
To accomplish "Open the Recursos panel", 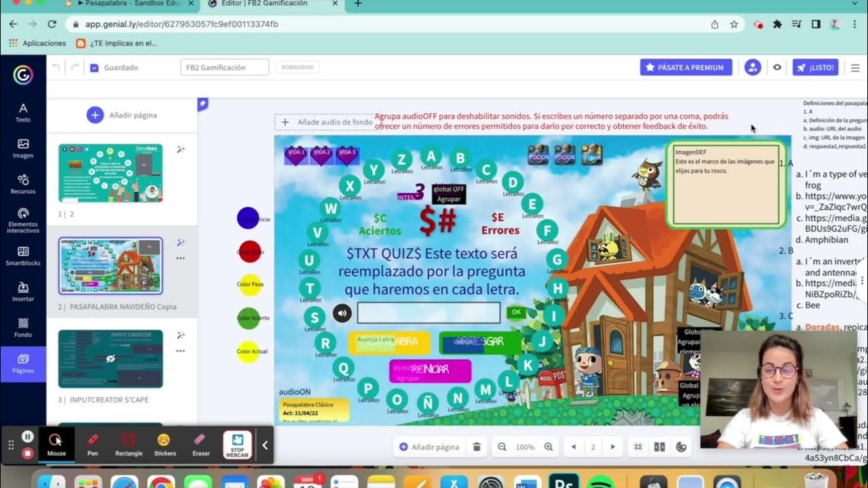I will (23, 184).
